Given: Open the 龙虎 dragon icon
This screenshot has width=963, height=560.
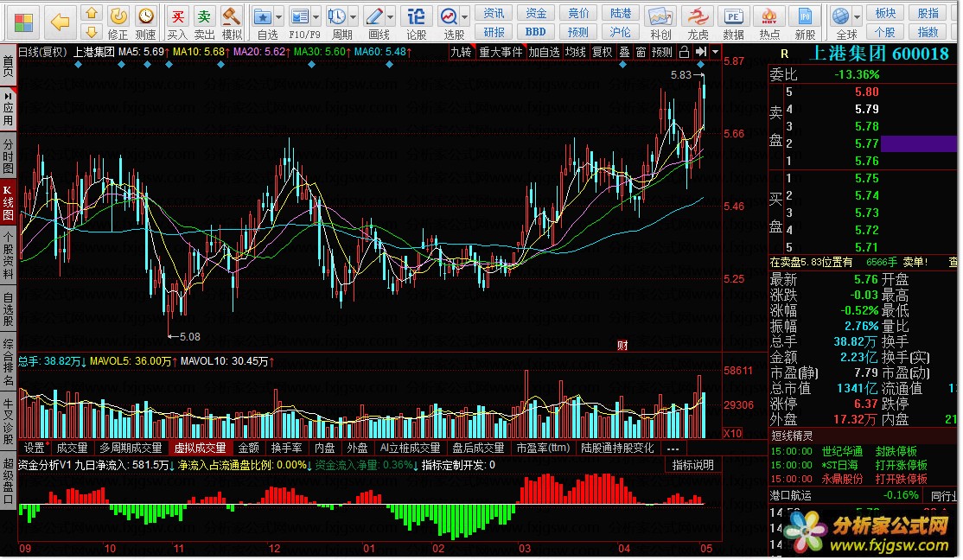Looking at the screenshot, I should pyautogui.click(x=697, y=22).
